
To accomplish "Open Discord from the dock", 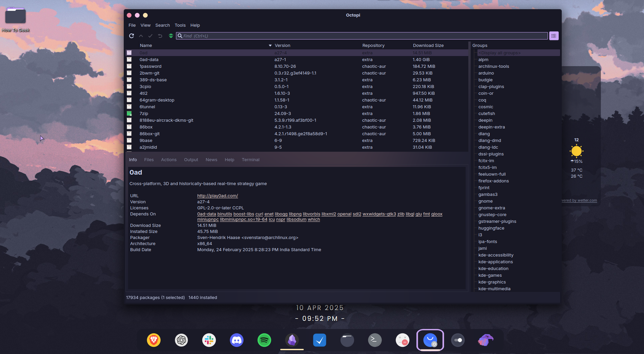I will point(237,340).
